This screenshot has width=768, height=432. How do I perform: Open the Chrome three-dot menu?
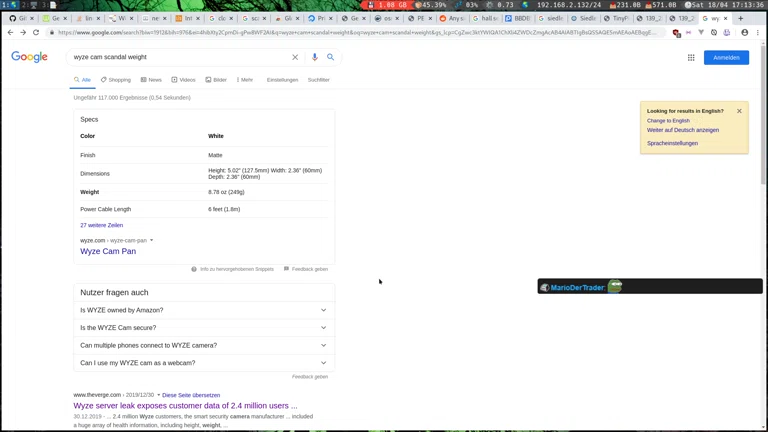pos(758,32)
